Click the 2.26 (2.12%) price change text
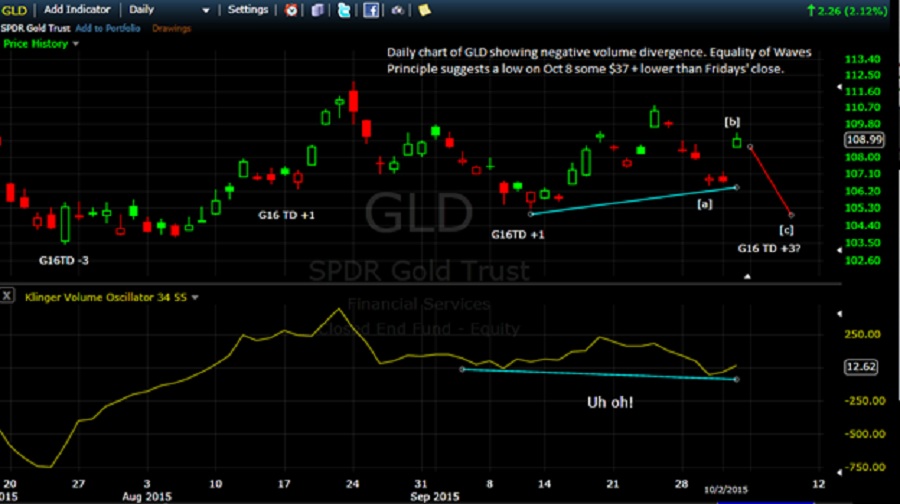Image resolution: width=900 pixels, height=504 pixels. click(847, 10)
